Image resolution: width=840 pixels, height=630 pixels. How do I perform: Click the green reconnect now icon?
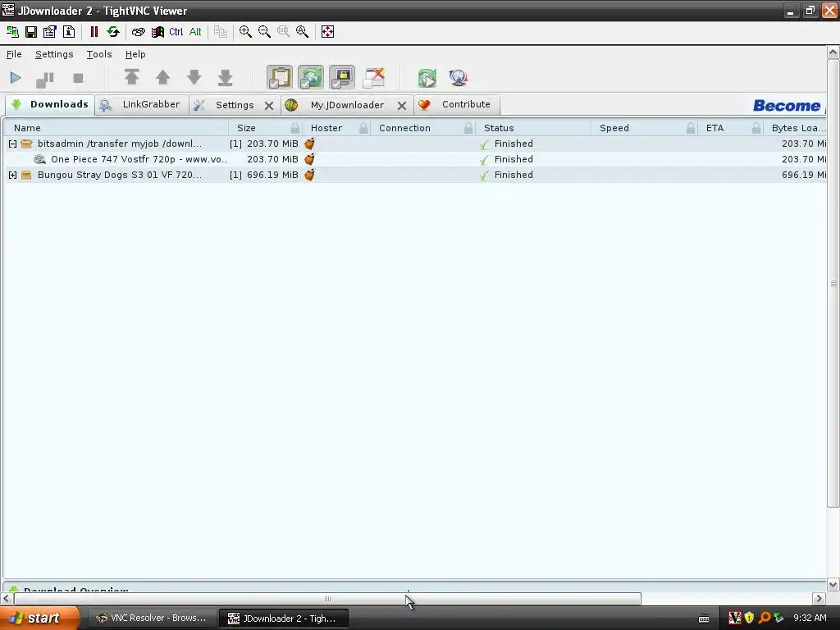(427, 78)
